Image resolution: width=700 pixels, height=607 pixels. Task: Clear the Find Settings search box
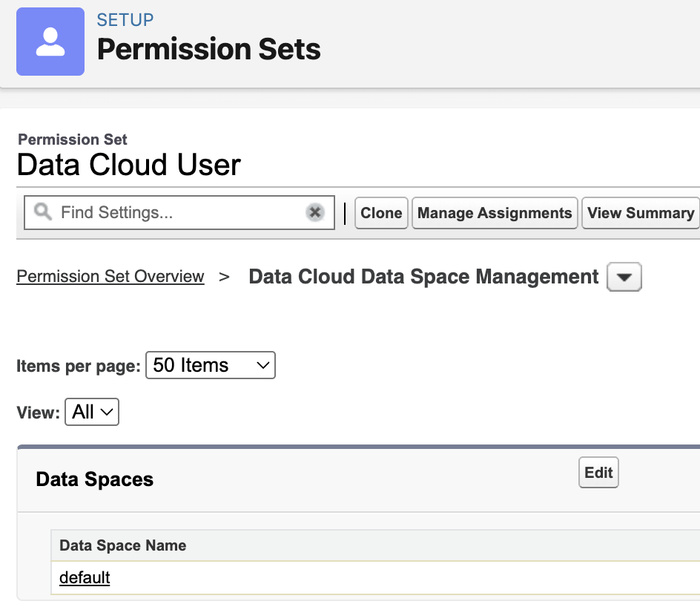point(315,213)
